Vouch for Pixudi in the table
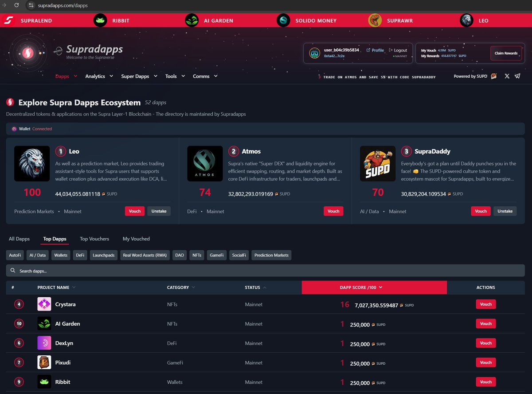Screen dimensions: 532x394 click(486, 362)
